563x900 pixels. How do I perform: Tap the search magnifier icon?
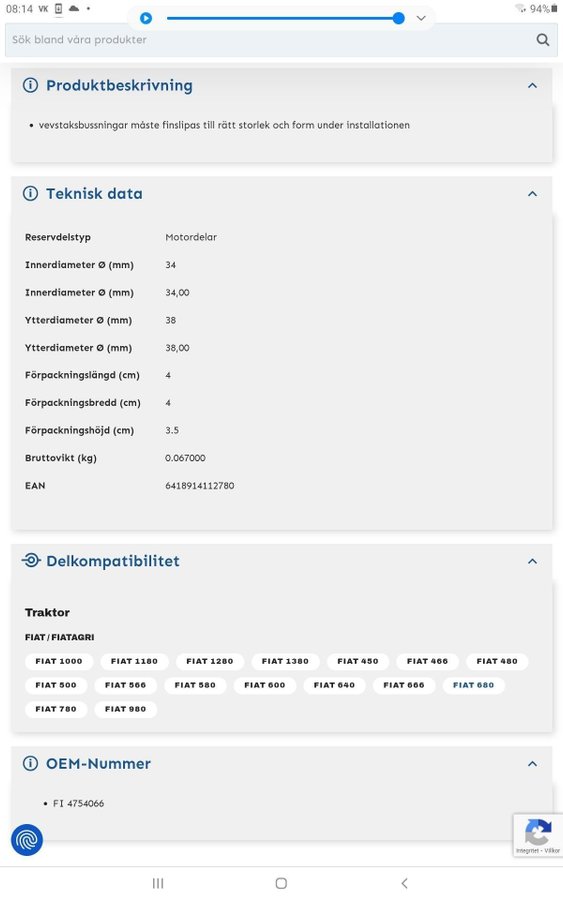542,40
